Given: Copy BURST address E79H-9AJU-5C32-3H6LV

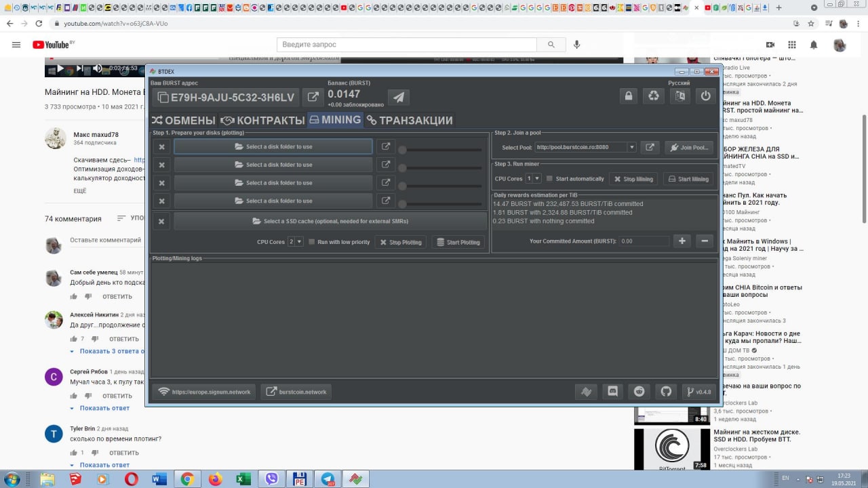Looking at the screenshot, I should click(x=226, y=98).
